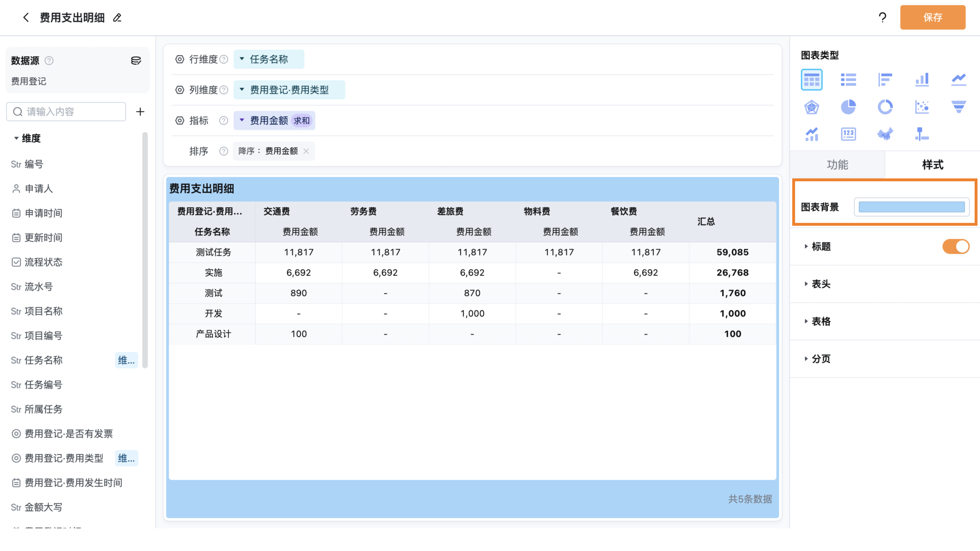Click the field list vertical scrollbar
Image resolution: width=980 pixels, height=551 pixels.
(x=145, y=250)
